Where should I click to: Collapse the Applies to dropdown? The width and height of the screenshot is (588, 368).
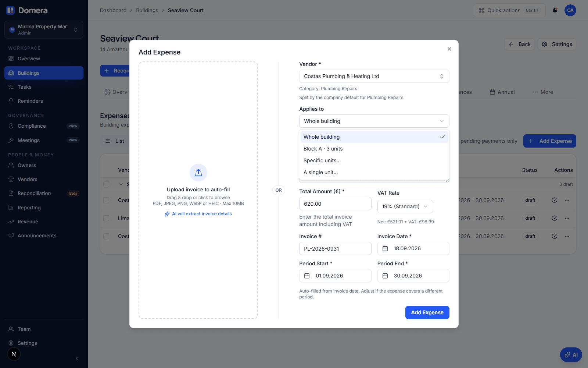374,121
